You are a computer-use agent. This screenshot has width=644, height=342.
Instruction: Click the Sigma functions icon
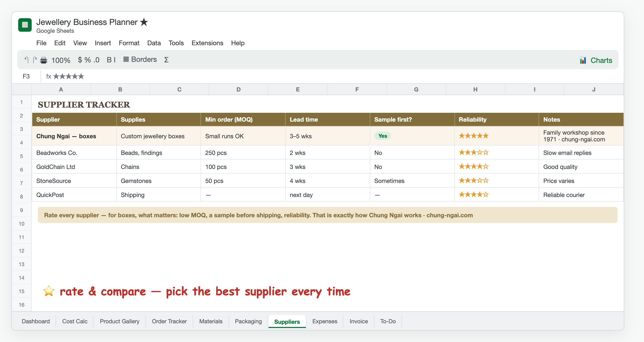pyautogui.click(x=166, y=60)
